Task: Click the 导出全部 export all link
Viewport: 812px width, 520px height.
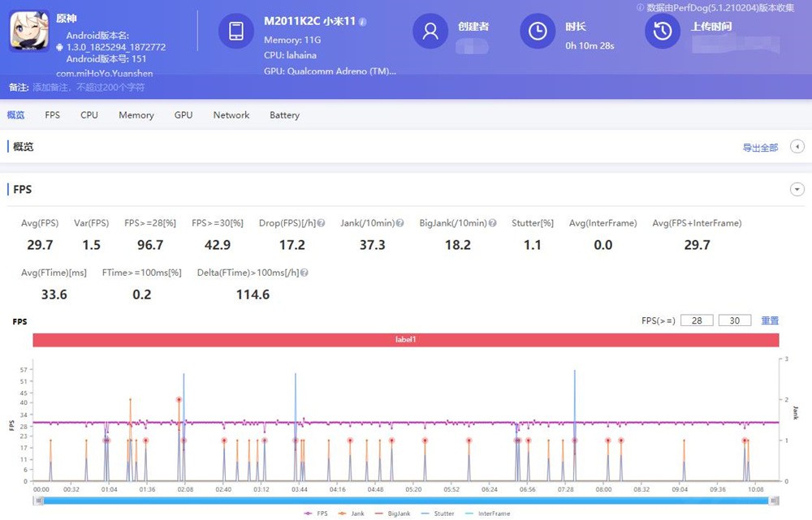Action: click(760, 148)
